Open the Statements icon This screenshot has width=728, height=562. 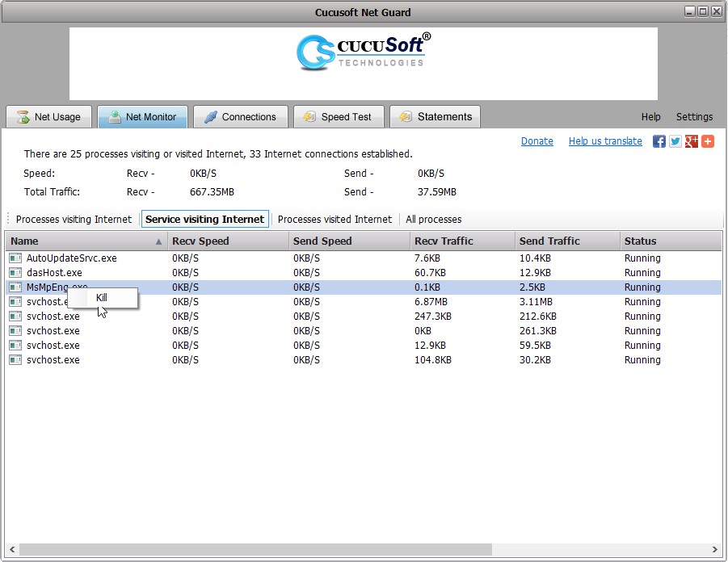[406, 116]
